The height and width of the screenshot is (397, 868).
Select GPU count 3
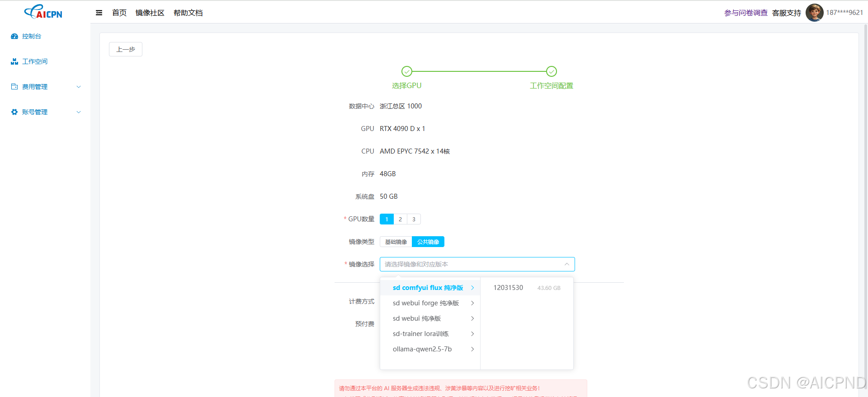click(414, 219)
